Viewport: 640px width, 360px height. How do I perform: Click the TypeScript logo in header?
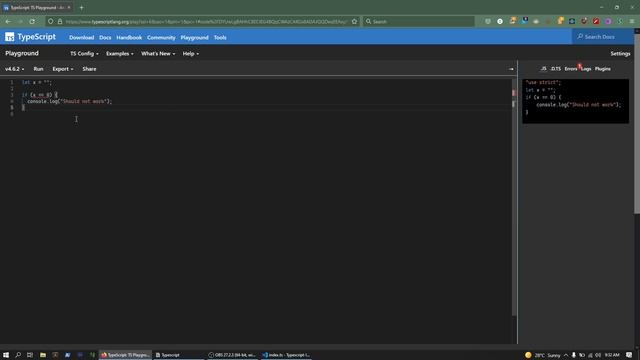pos(30,37)
